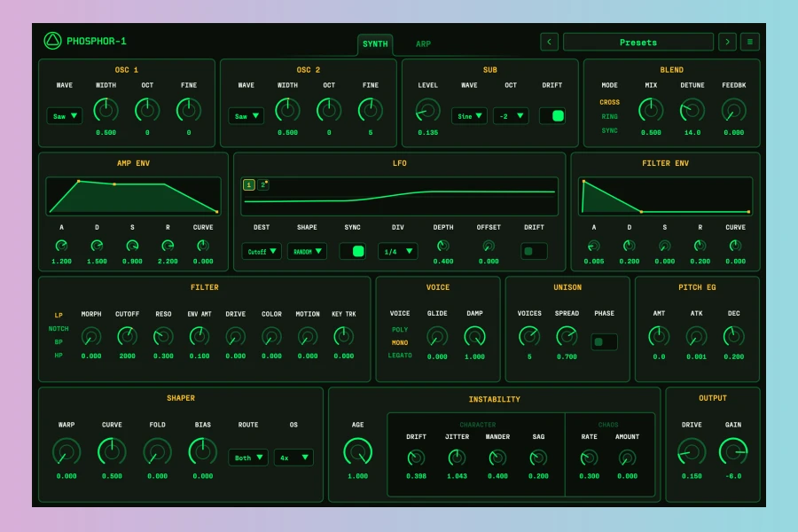This screenshot has width=798, height=532.
Task: Open OSC 1 wave dropdown
Action: click(x=65, y=116)
